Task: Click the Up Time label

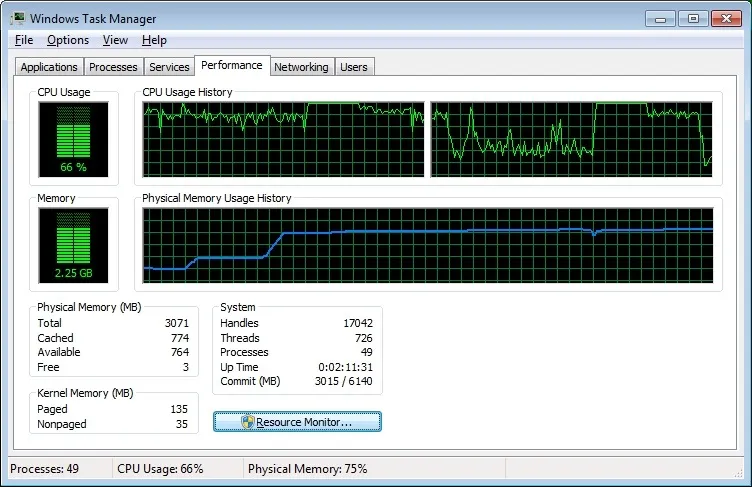Action: (239, 367)
